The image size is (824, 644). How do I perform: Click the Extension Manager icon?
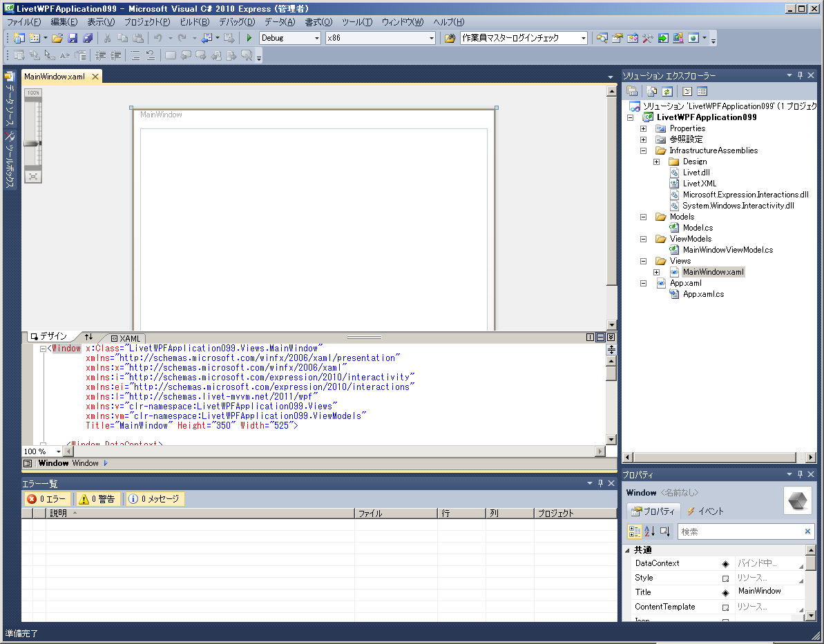coord(678,38)
